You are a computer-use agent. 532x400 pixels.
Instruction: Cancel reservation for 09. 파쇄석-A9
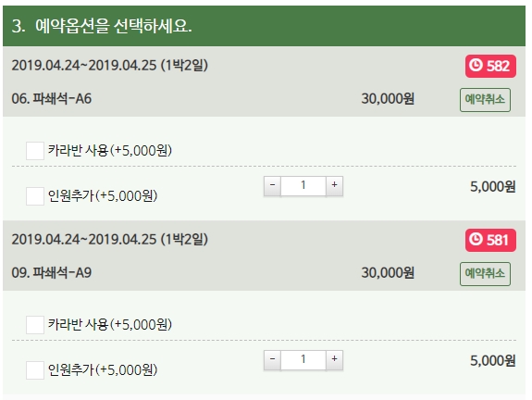pos(485,274)
